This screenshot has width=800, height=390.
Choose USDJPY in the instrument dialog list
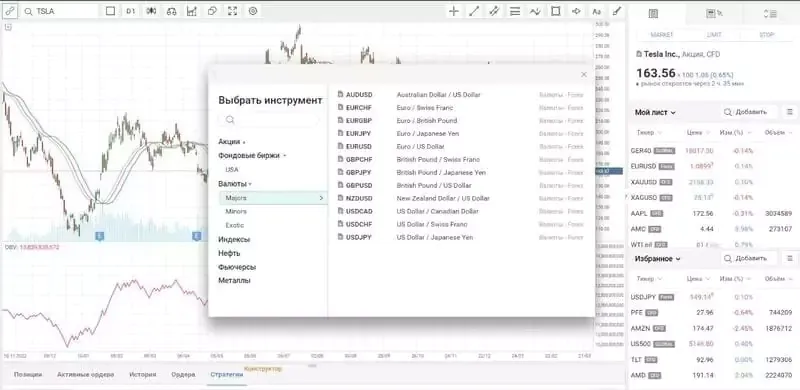461,237
